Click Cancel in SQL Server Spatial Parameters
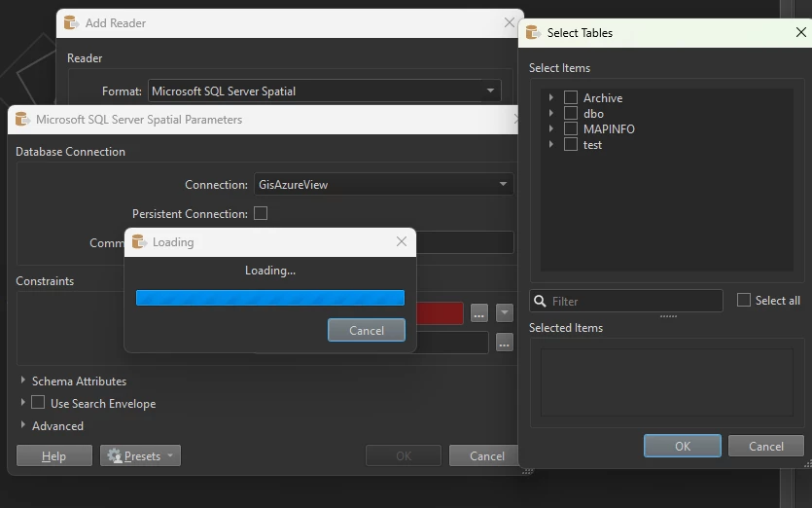 pyautogui.click(x=483, y=455)
